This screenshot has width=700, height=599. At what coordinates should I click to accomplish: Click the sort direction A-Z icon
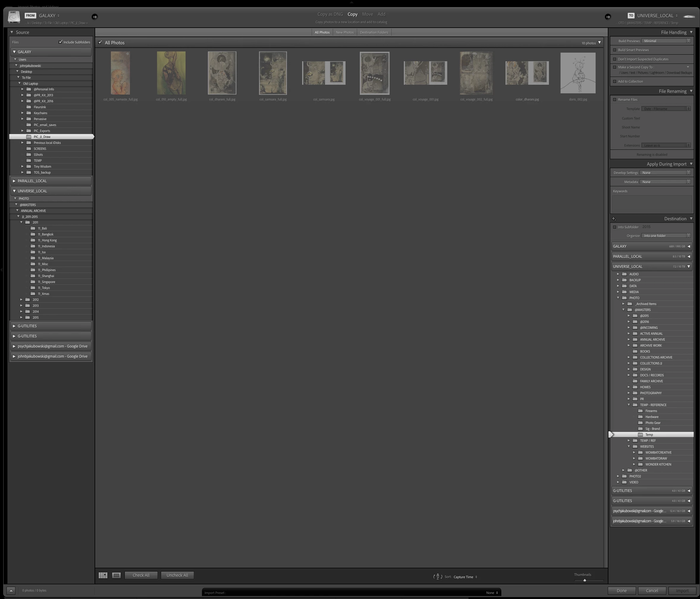click(437, 577)
